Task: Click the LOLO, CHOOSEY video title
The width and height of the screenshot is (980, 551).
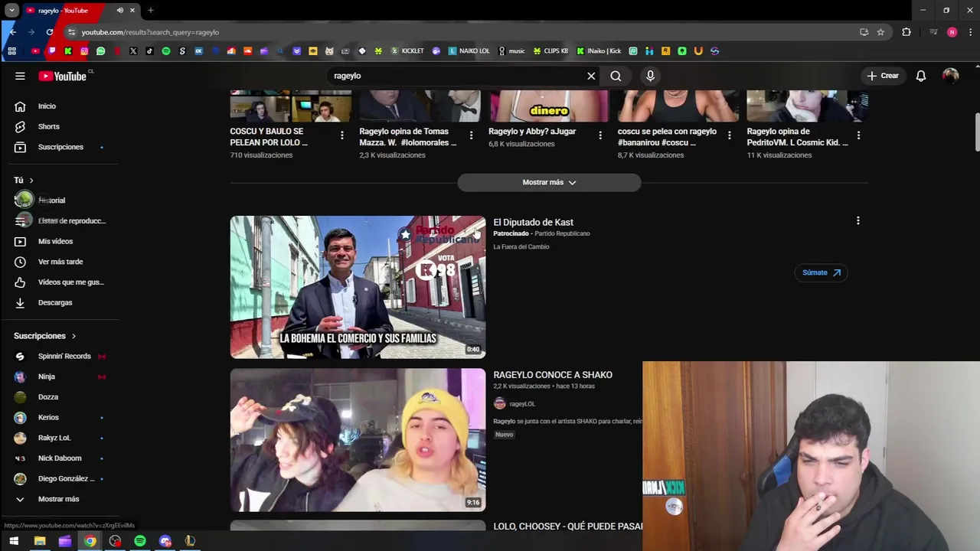Action: (568, 527)
